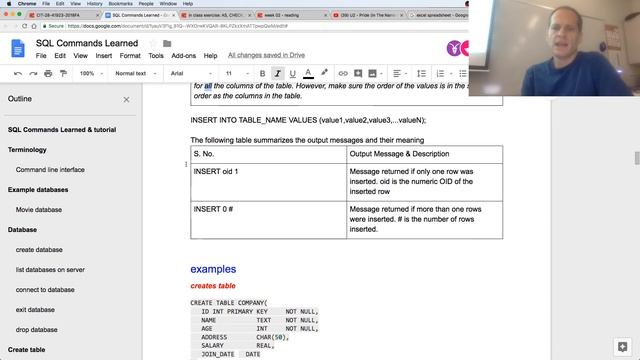Click the Explore button at bottom right
640x360 pixels.
pos(622,347)
